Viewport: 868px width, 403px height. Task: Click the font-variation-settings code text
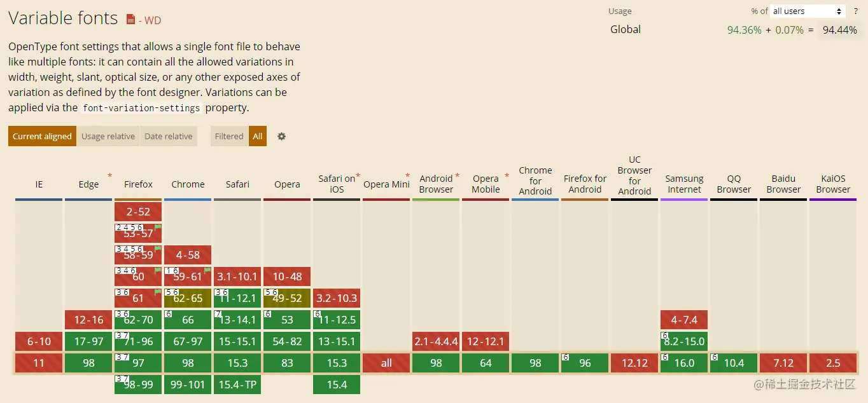pyautogui.click(x=141, y=108)
